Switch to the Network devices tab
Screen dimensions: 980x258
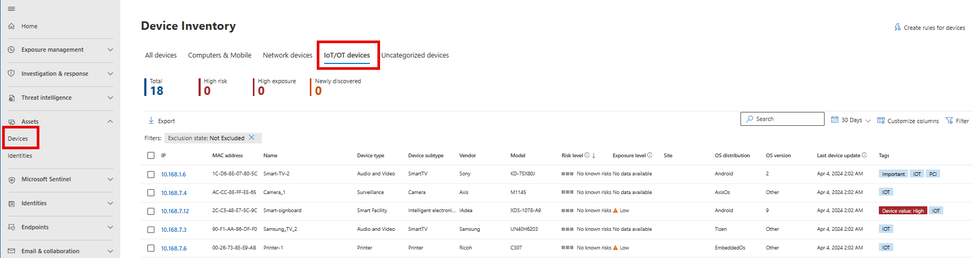(287, 55)
